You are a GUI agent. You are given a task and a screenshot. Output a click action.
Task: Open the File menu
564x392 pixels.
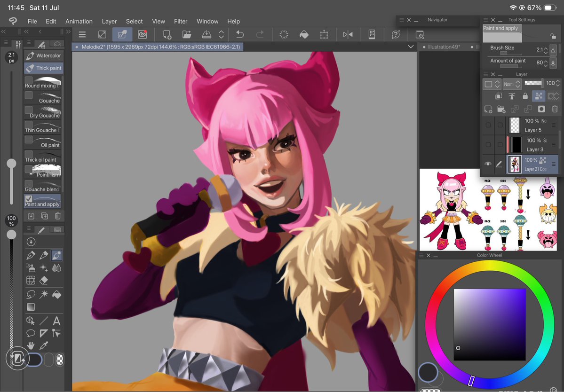[32, 21]
